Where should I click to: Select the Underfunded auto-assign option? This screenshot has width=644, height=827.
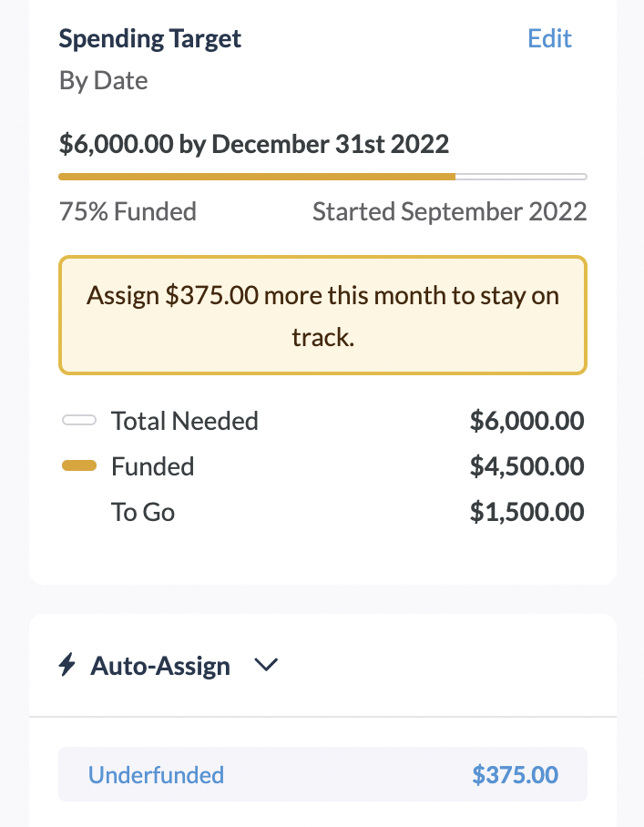coord(156,775)
